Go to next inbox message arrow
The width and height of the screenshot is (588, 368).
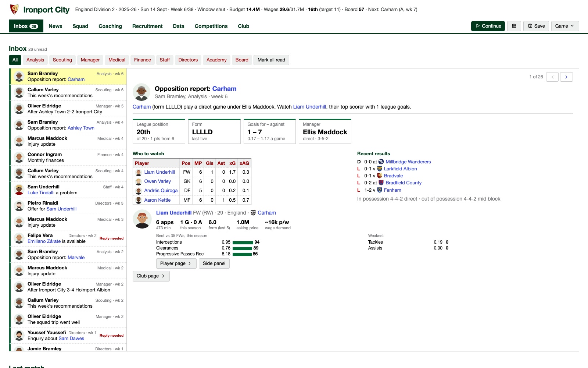pos(566,77)
